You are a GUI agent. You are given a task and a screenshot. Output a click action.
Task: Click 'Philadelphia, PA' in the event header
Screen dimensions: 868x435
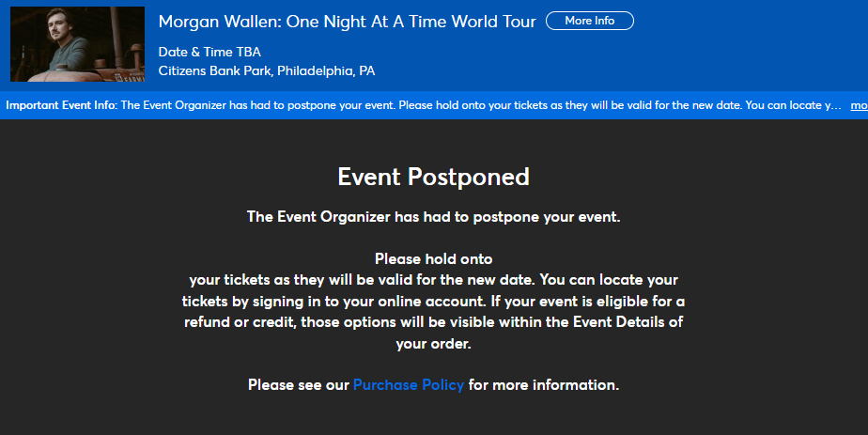tap(326, 70)
